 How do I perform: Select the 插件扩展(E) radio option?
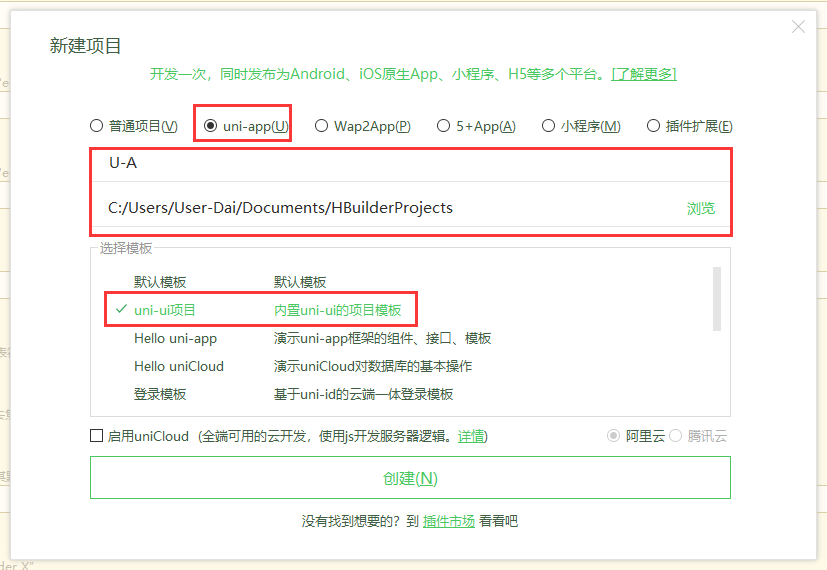tap(653, 126)
